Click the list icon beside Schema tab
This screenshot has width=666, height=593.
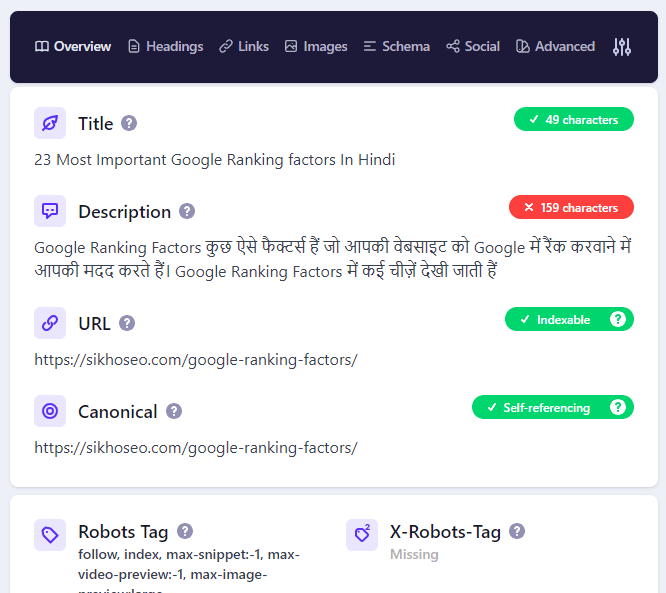point(370,46)
